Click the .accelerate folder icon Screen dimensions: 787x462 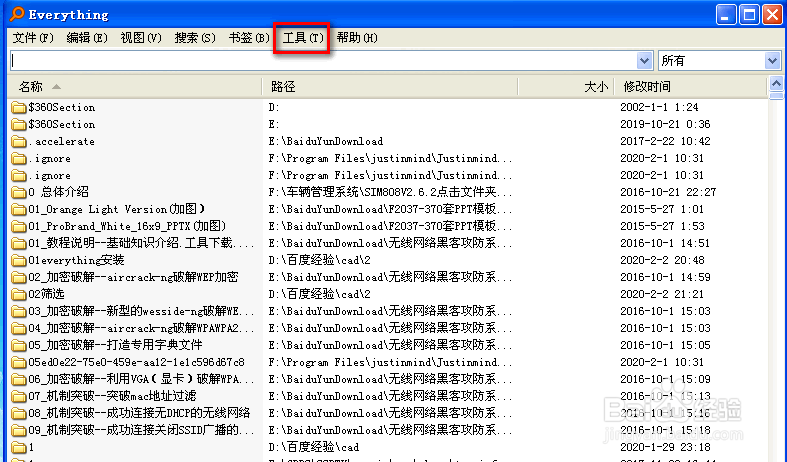[19, 142]
